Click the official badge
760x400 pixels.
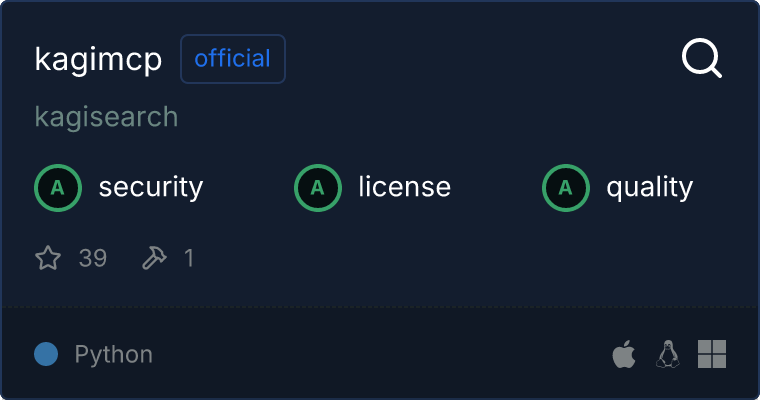(233, 59)
